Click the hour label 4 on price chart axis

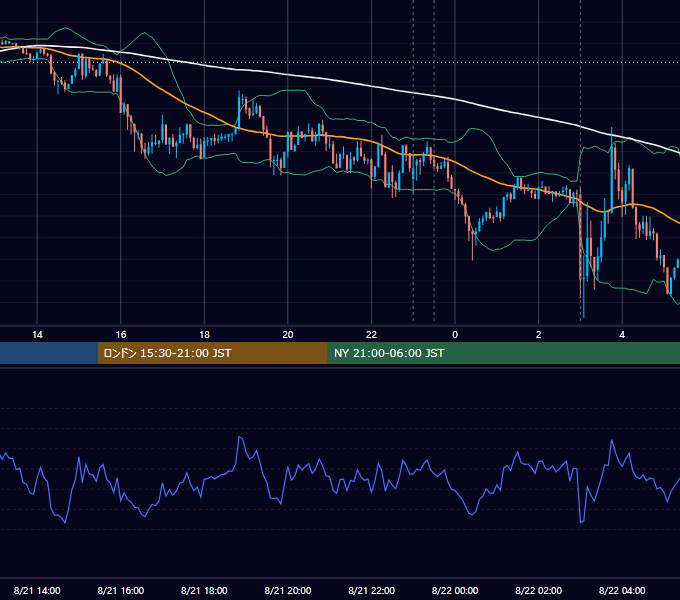click(x=622, y=334)
